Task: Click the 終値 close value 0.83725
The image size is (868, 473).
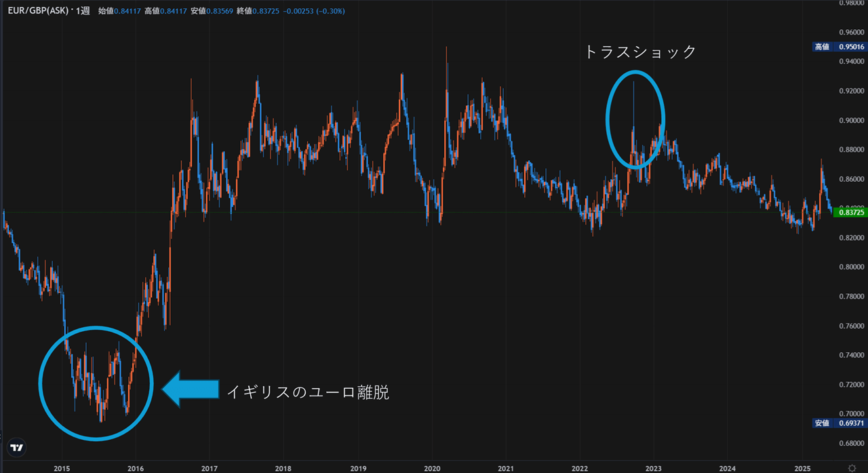Action: pos(268,10)
